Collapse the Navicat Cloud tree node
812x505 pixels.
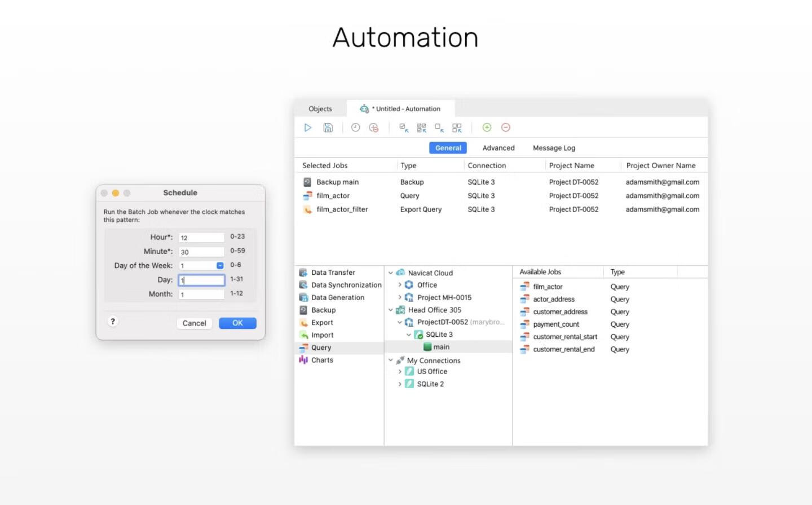[390, 273]
